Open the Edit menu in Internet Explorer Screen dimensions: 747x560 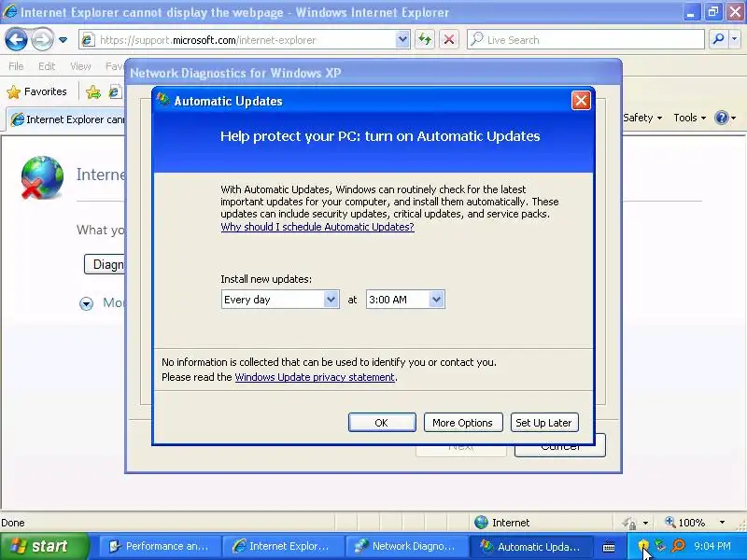47,66
